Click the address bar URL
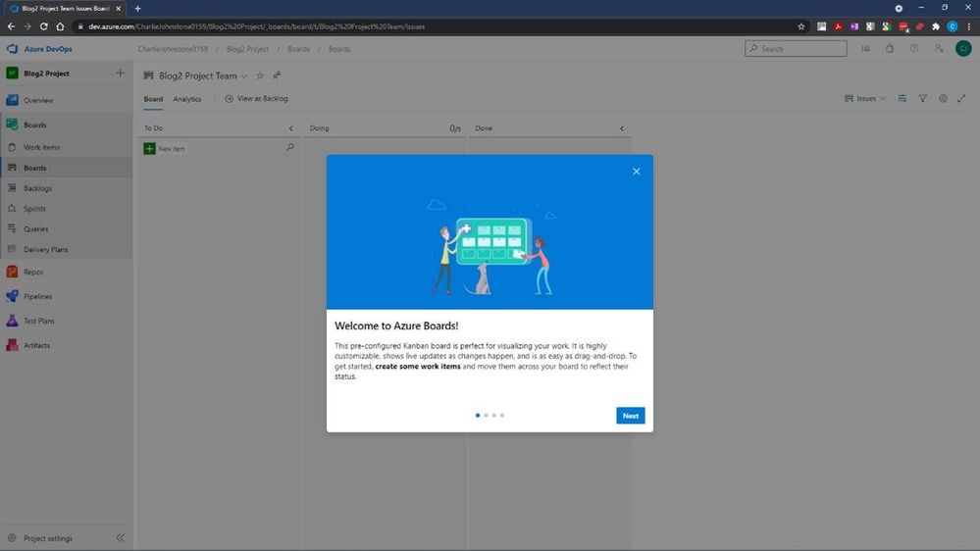The width and height of the screenshot is (980, 551). coord(256,26)
